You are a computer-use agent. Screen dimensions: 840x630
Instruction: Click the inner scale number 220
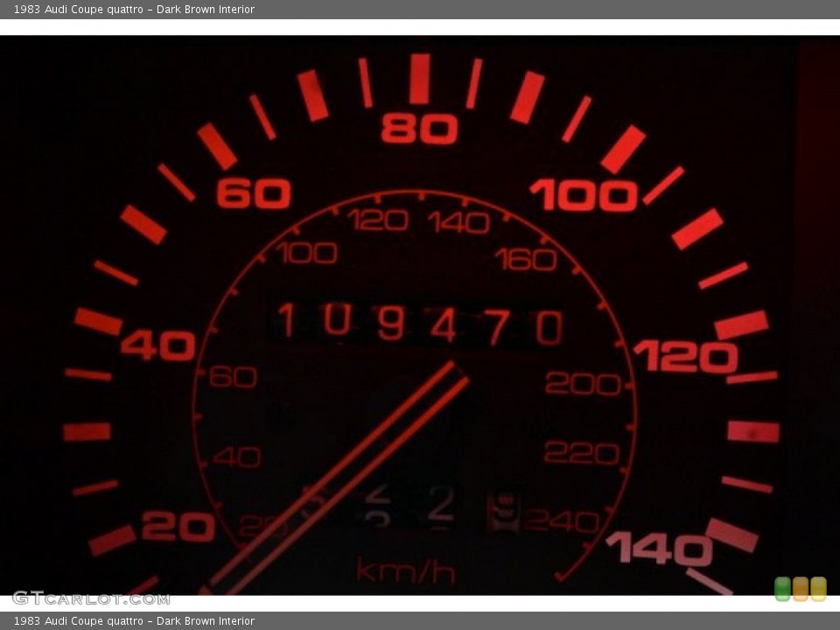[582, 452]
